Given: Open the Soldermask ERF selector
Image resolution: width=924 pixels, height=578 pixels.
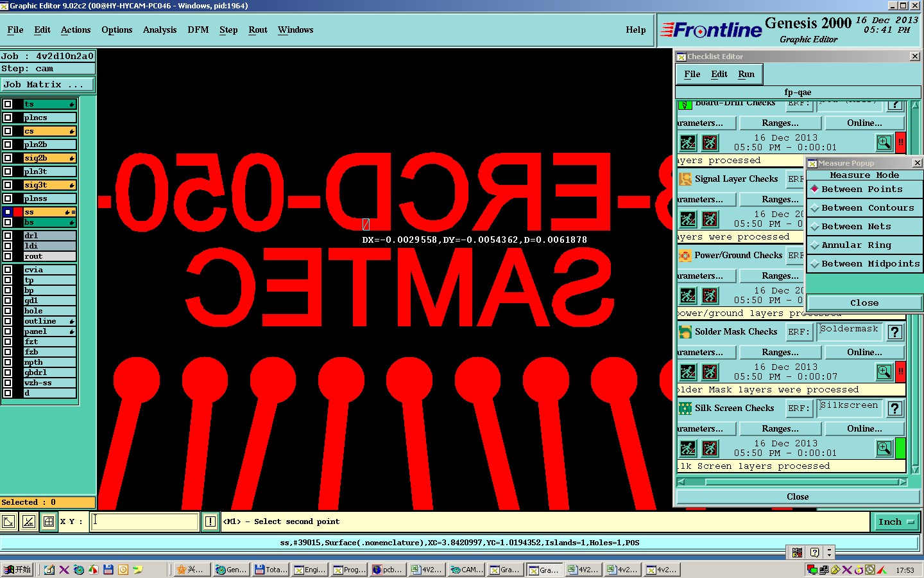Looking at the screenshot, I should click(850, 331).
